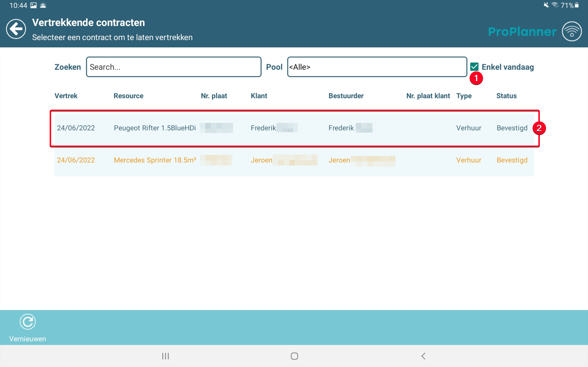Uncheck the Enkel vandaag checkbox
The width and height of the screenshot is (588, 367).
474,67
